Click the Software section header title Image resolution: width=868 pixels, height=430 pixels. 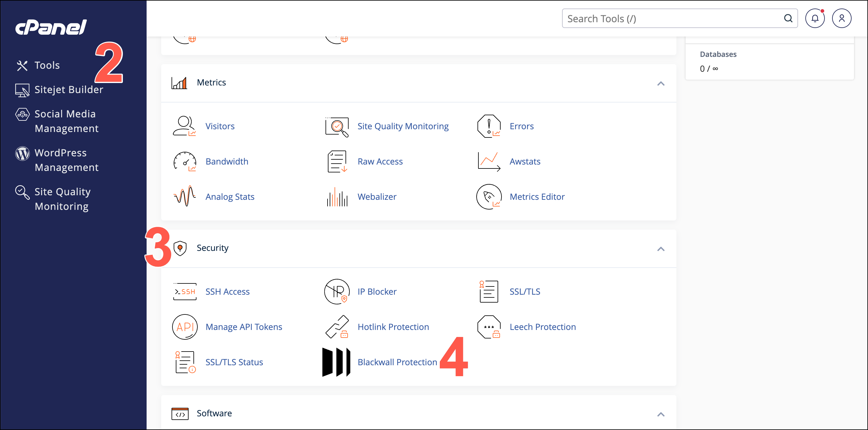coord(214,414)
